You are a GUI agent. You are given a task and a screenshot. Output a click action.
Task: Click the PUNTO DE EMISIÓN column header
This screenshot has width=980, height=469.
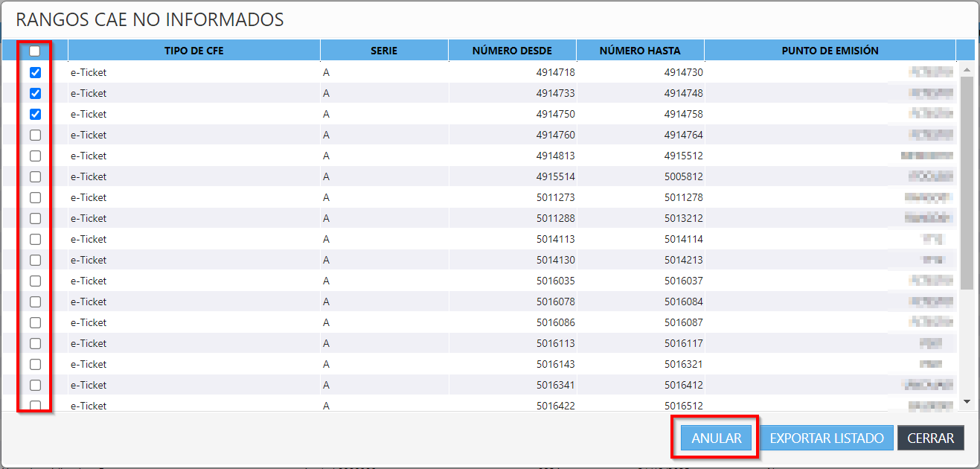click(x=830, y=51)
